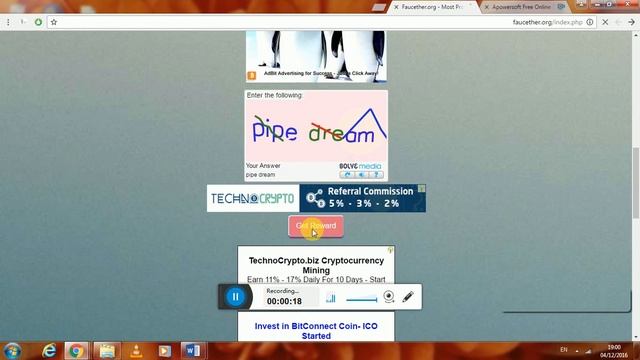640x360 pixels.
Task: Open a new browser tab
Action: (x=379, y=7)
